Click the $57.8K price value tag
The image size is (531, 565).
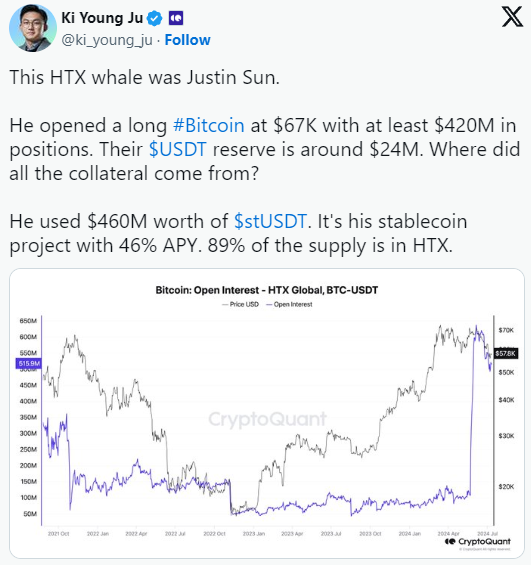505,353
